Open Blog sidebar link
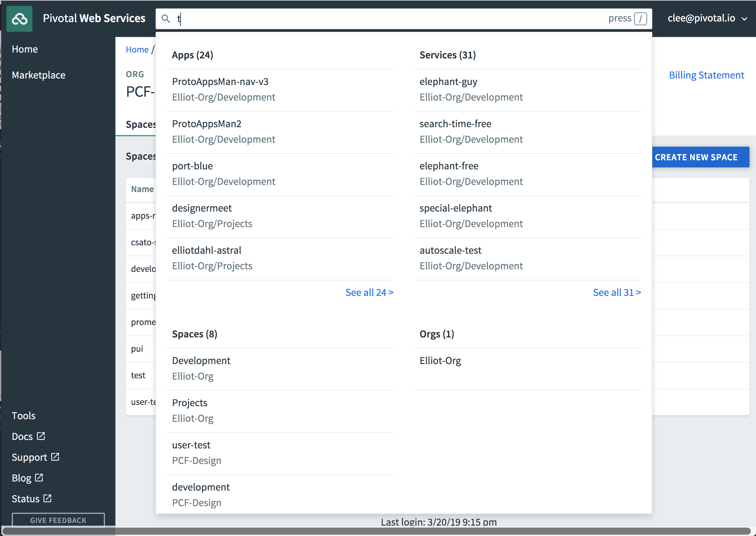756x536 pixels. 21,478
